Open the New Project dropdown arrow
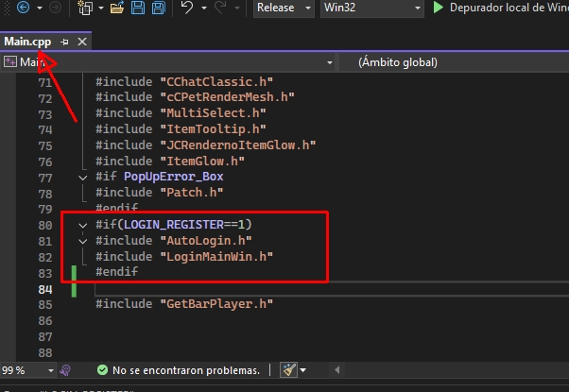This screenshot has height=392, width=569. point(101,8)
